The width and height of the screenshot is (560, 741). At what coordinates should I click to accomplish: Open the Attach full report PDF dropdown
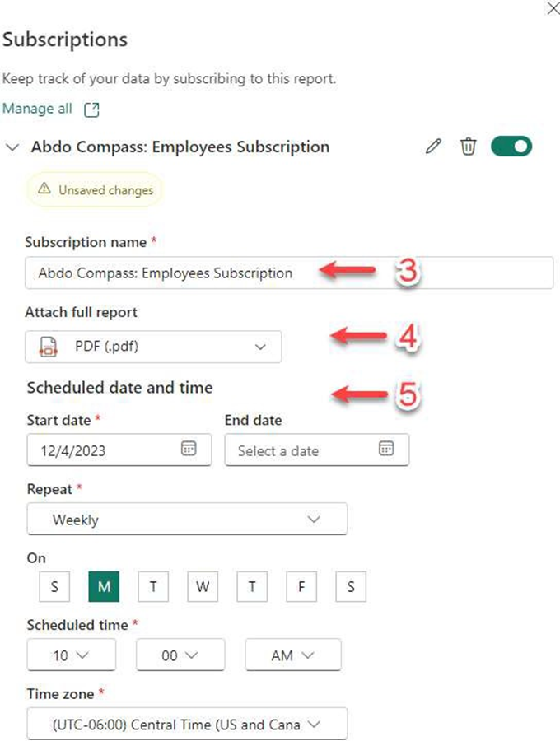153,347
